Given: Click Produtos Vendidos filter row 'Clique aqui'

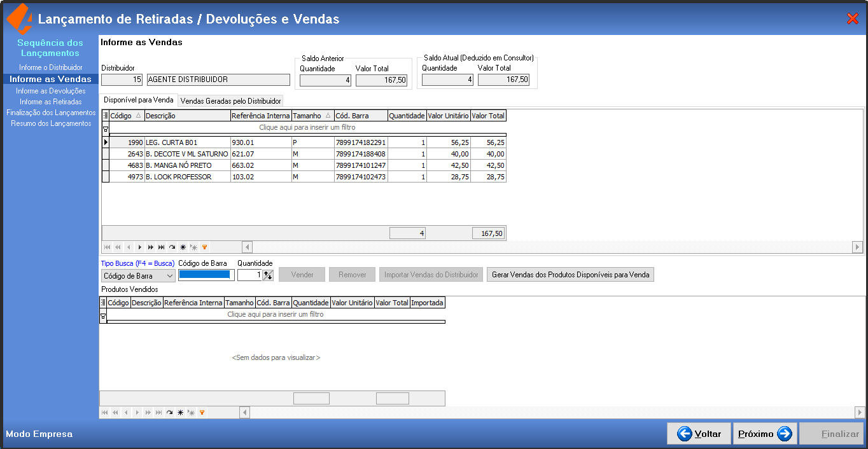Looking at the screenshot, I should pyautogui.click(x=276, y=314).
